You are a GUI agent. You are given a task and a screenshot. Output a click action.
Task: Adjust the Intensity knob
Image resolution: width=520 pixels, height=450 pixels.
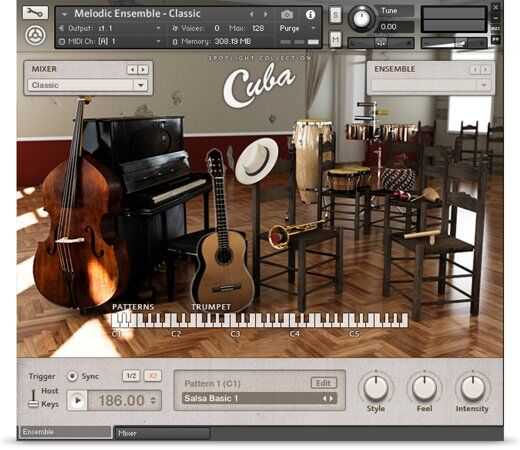[x=473, y=388]
